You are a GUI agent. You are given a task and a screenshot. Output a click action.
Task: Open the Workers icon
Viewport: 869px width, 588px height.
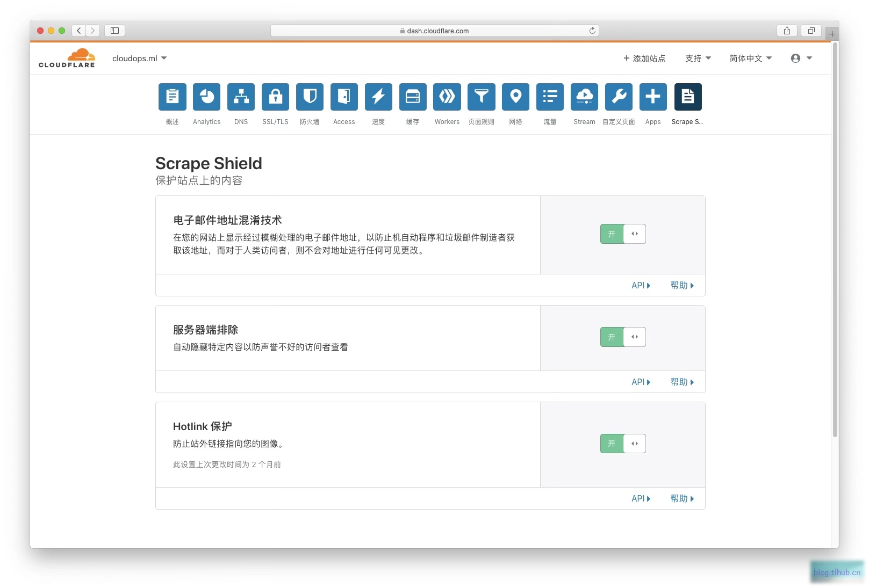[x=447, y=97]
